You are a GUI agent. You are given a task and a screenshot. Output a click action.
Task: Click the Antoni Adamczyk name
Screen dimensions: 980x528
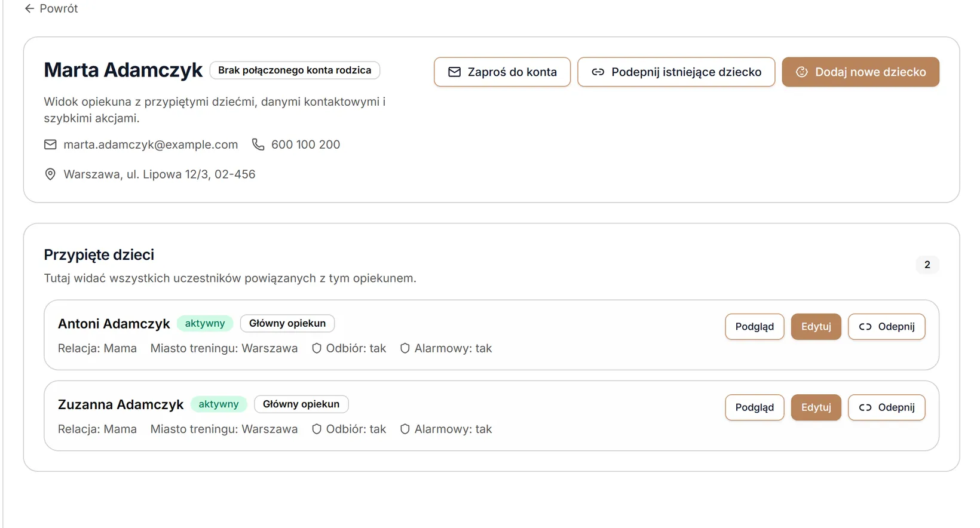tap(114, 324)
